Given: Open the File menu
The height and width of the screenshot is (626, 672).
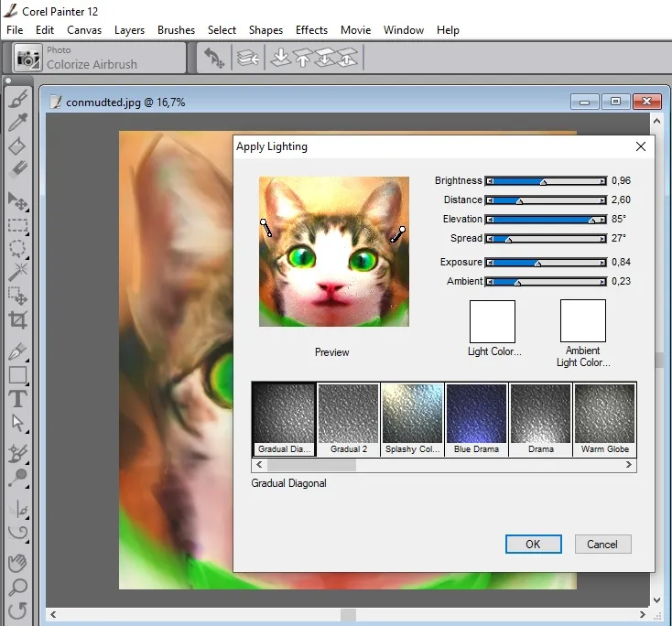Looking at the screenshot, I should pyautogui.click(x=15, y=30).
